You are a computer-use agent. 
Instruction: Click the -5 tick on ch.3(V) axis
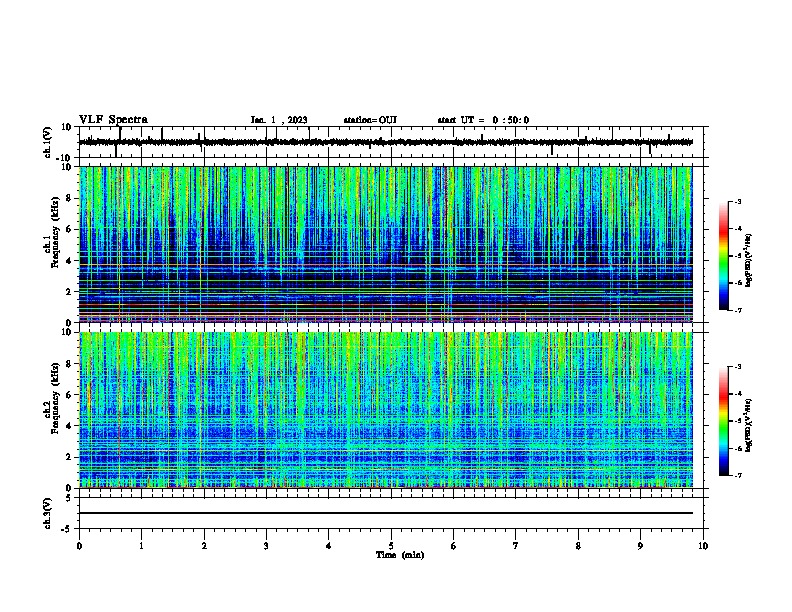click(x=66, y=529)
